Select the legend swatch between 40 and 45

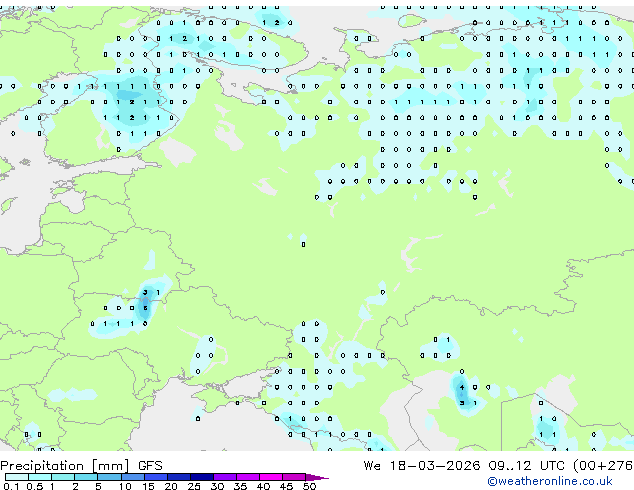[x=271, y=477]
